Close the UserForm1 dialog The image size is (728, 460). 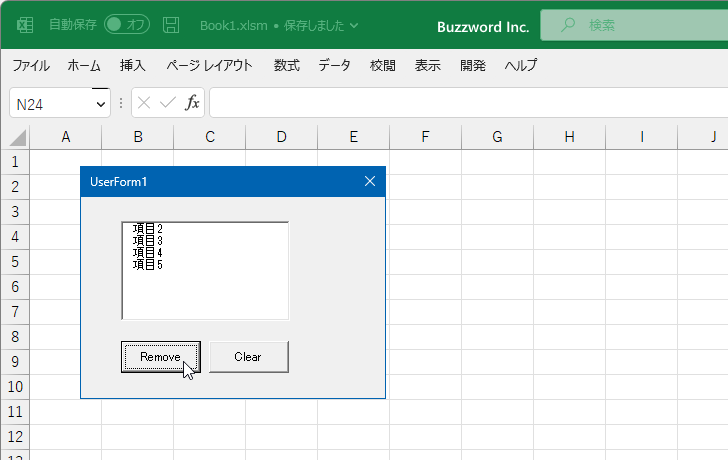pos(370,181)
